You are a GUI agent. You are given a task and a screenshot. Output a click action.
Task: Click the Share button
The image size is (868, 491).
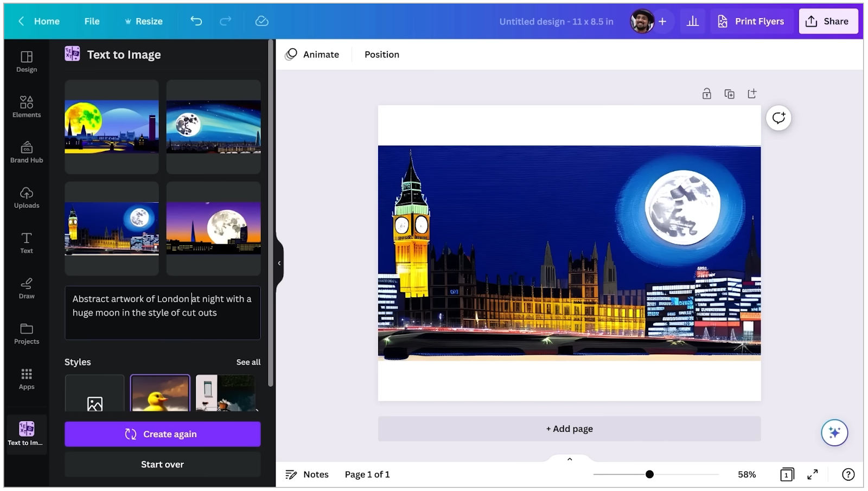[x=828, y=21]
